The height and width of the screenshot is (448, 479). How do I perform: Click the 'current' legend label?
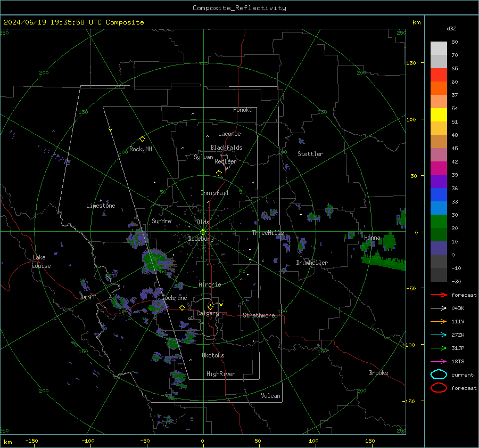(463, 374)
